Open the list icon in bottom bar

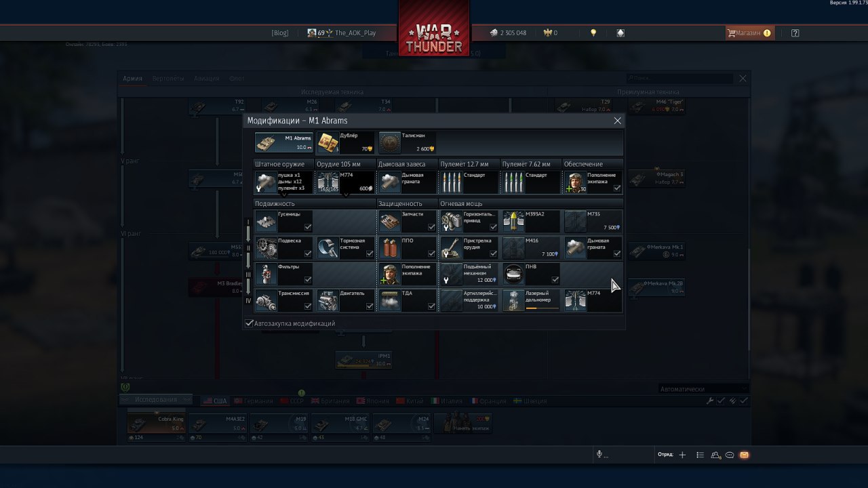click(x=701, y=455)
